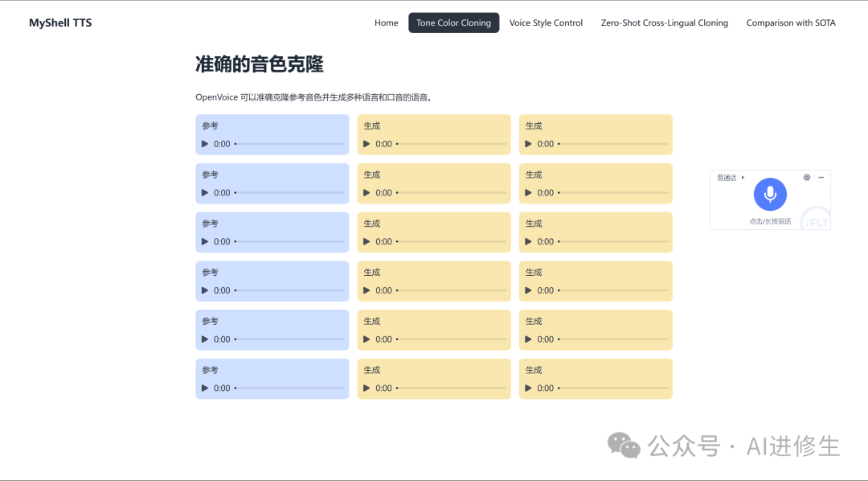Click the MyShell TTS logo link
Screen dimensions: 868x481
[x=60, y=23]
